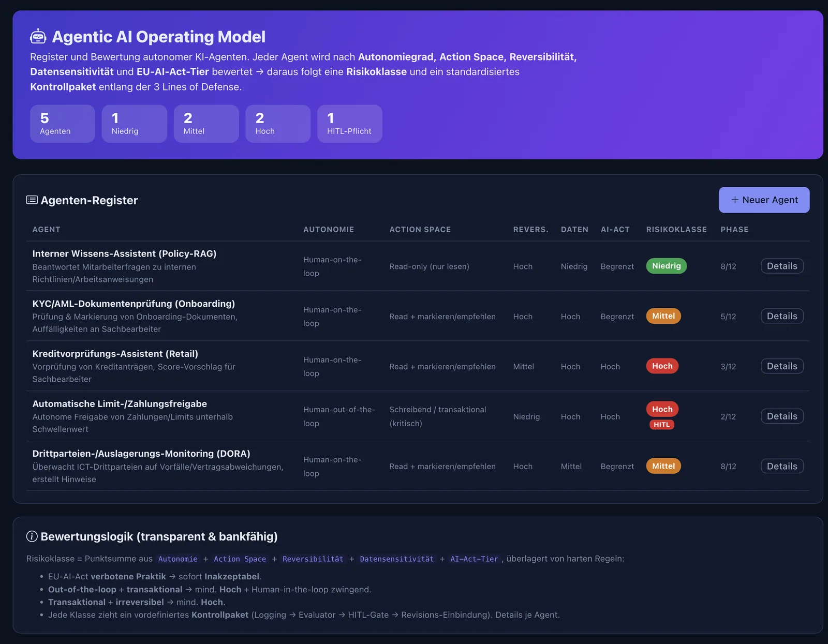This screenshot has height=644, width=828.
Task: Click the list icon next to Agenten-Register
Action: (x=32, y=200)
